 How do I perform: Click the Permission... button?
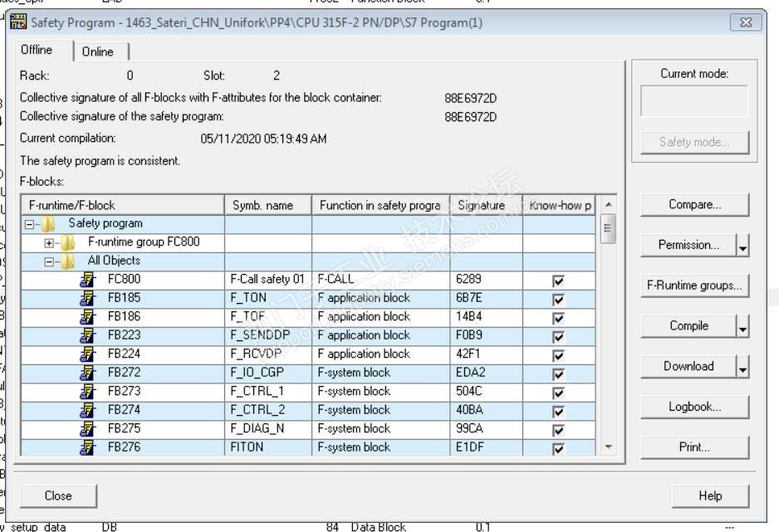688,245
